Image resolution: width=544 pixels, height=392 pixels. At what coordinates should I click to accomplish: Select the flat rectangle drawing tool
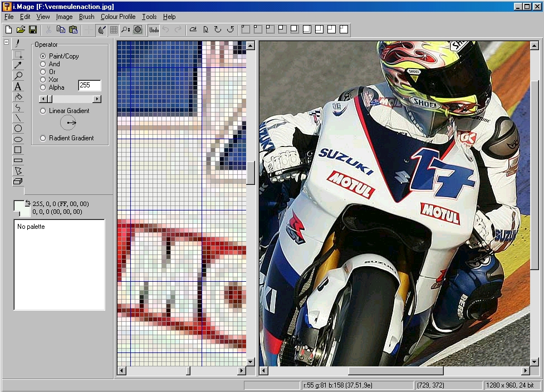tap(18, 160)
